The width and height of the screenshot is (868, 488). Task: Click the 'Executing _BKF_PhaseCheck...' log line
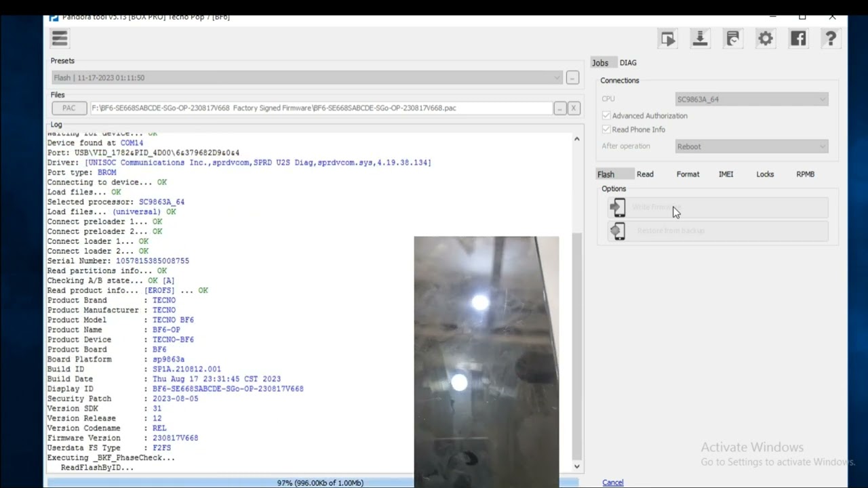tap(111, 458)
